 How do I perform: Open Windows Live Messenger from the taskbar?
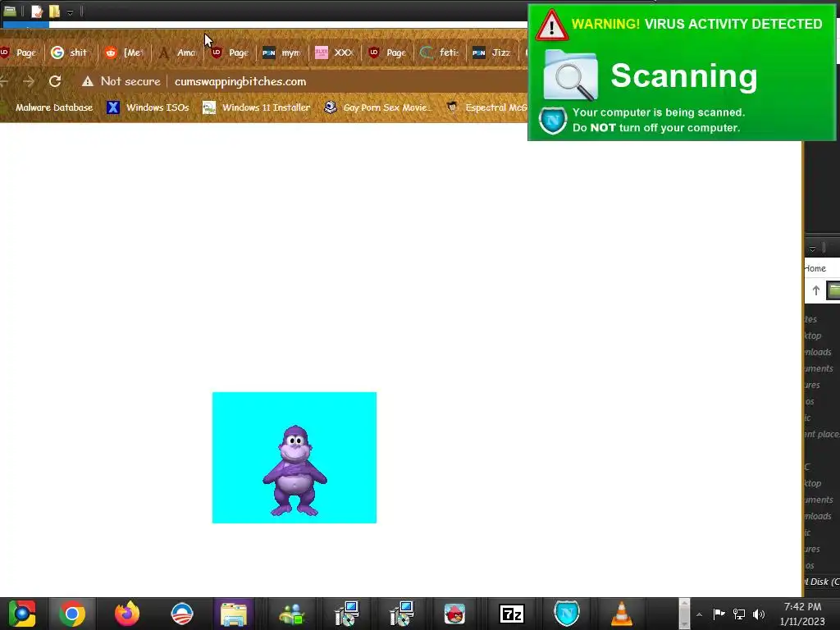point(292,614)
